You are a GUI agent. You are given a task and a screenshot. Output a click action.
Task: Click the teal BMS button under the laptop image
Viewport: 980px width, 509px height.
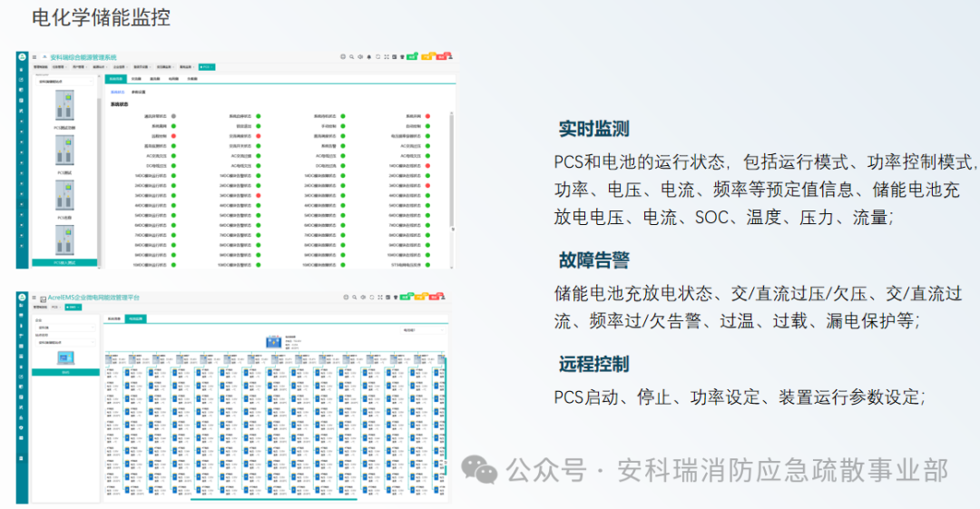65,372
